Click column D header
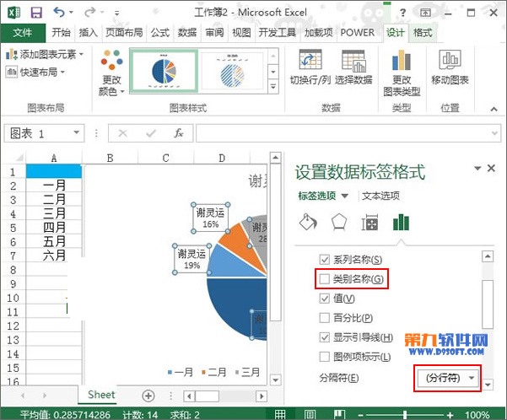The image size is (507, 420). click(x=222, y=158)
